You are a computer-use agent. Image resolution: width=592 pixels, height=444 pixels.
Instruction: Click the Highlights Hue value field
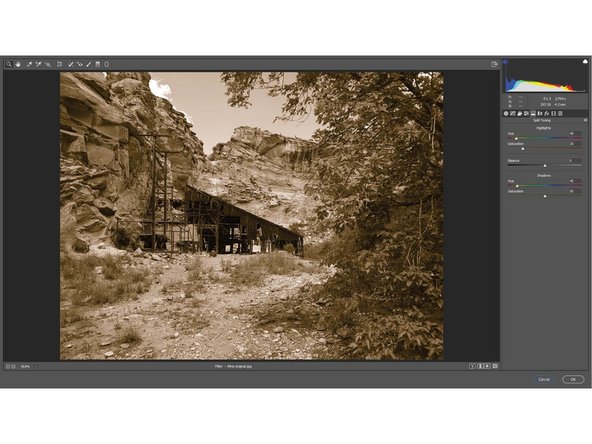point(575,133)
